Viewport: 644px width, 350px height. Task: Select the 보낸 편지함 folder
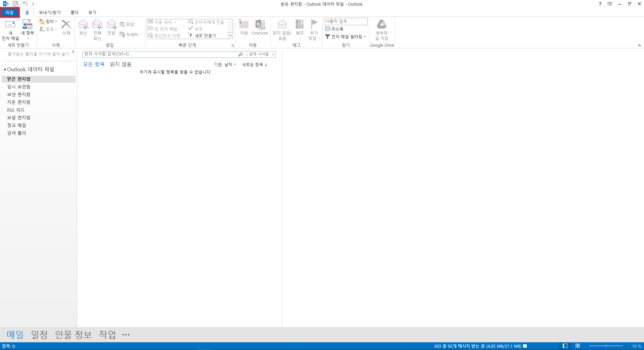point(39,94)
